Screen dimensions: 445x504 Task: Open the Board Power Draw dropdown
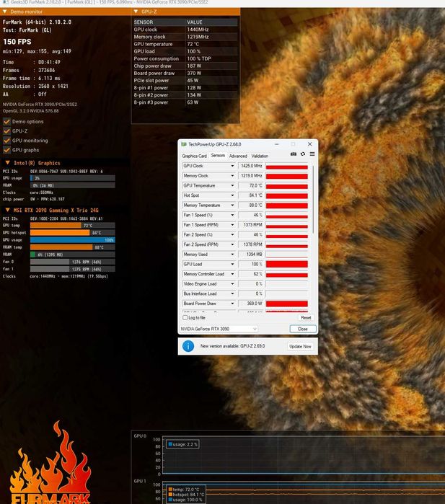tap(232, 304)
